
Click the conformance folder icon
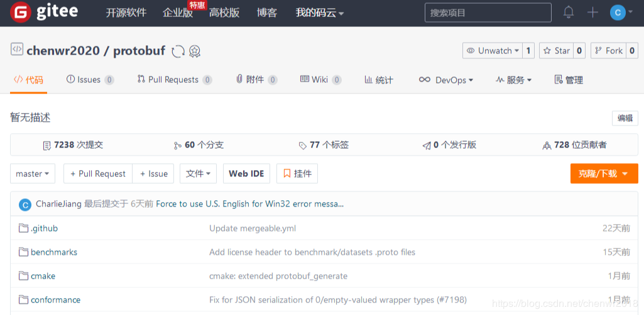coord(23,299)
